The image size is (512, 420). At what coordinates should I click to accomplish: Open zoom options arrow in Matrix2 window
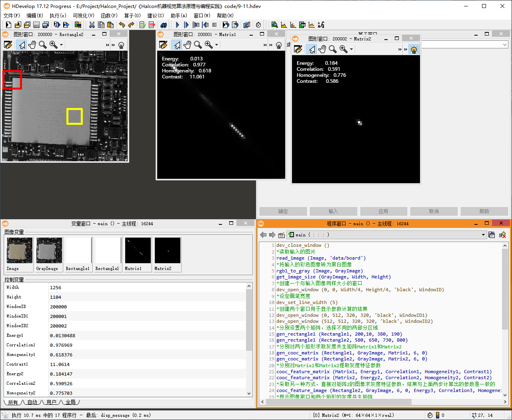pyautogui.click(x=351, y=50)
